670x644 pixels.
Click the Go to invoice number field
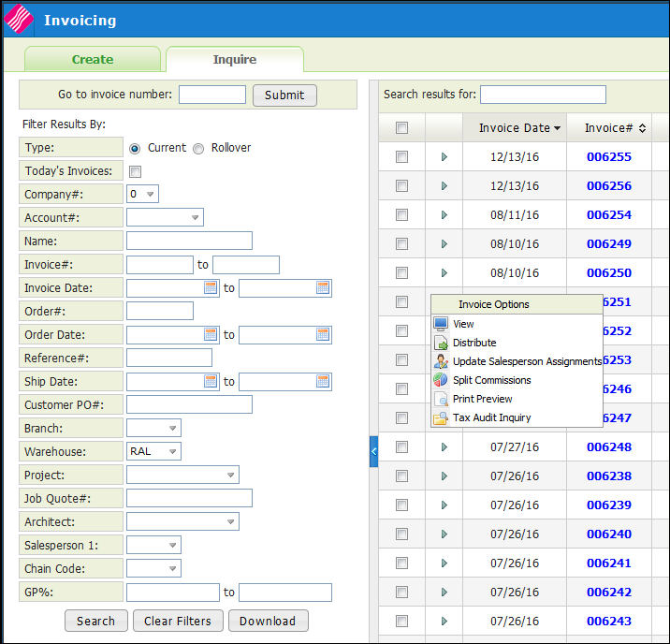coord(211,95)
